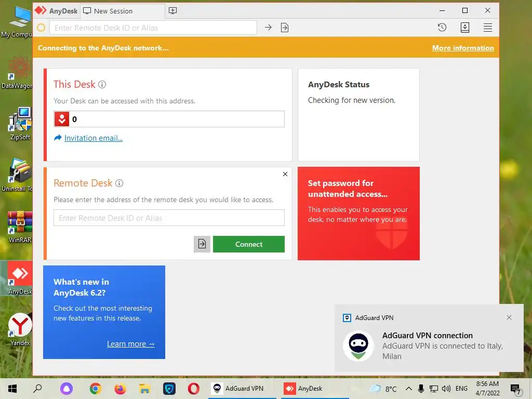Open the AdGuard VPN connection notification

[429, 338]
